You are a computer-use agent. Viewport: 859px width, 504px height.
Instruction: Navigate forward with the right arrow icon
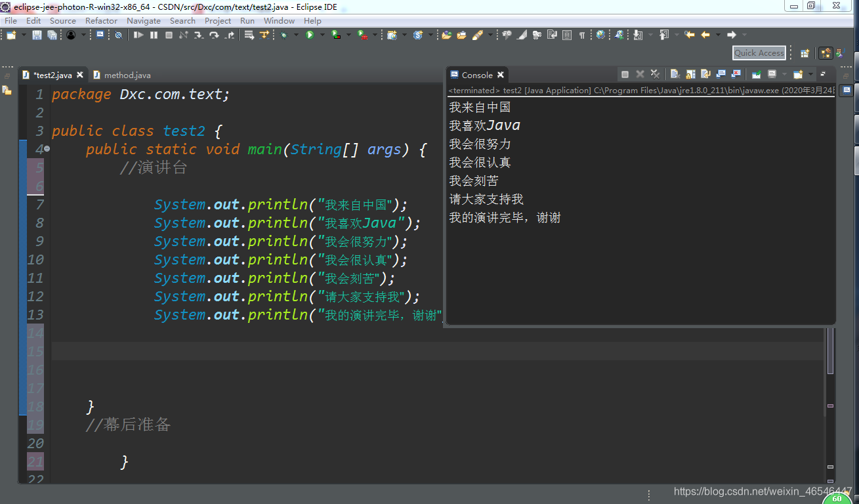click(x=731, y=35)
